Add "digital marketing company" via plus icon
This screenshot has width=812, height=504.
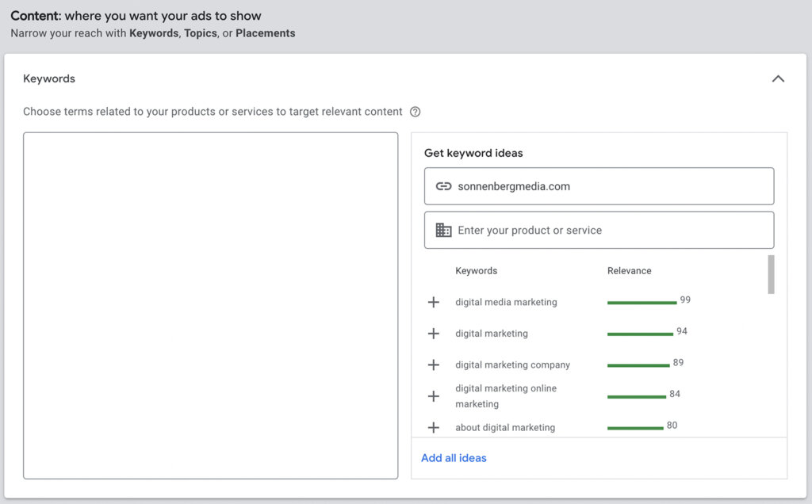pos(433,365)
